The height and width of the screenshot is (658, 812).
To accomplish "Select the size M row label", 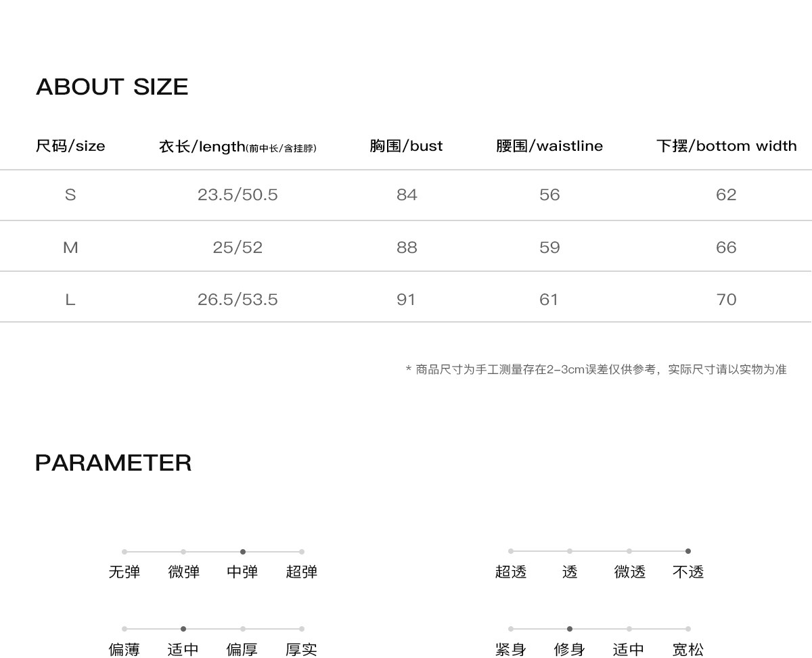I will tap(70, 248).
